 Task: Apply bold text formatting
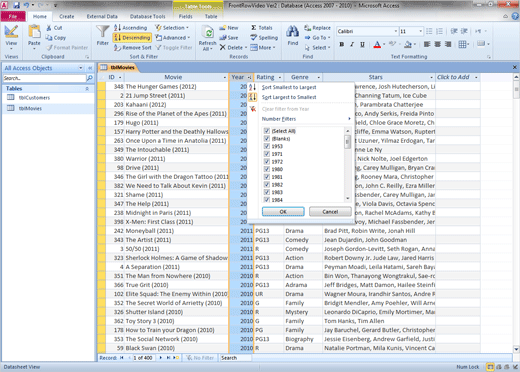tap(342, 44)
